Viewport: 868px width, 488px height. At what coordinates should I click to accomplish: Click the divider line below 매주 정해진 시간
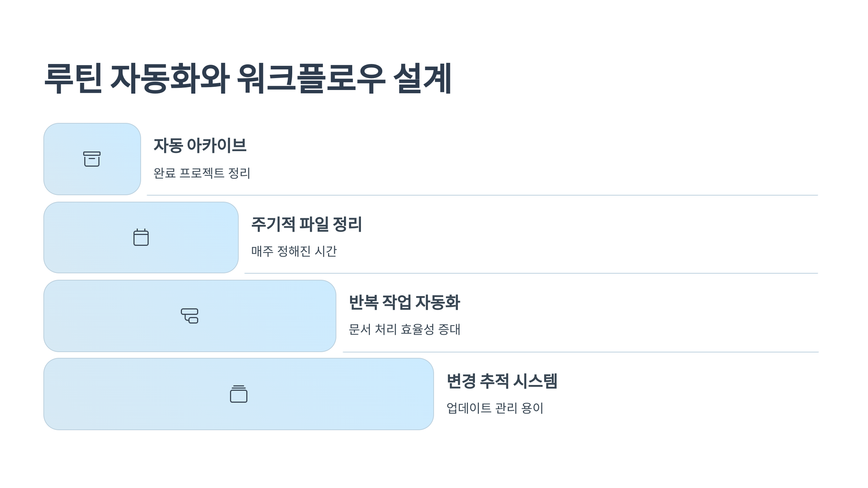[531, 273]
